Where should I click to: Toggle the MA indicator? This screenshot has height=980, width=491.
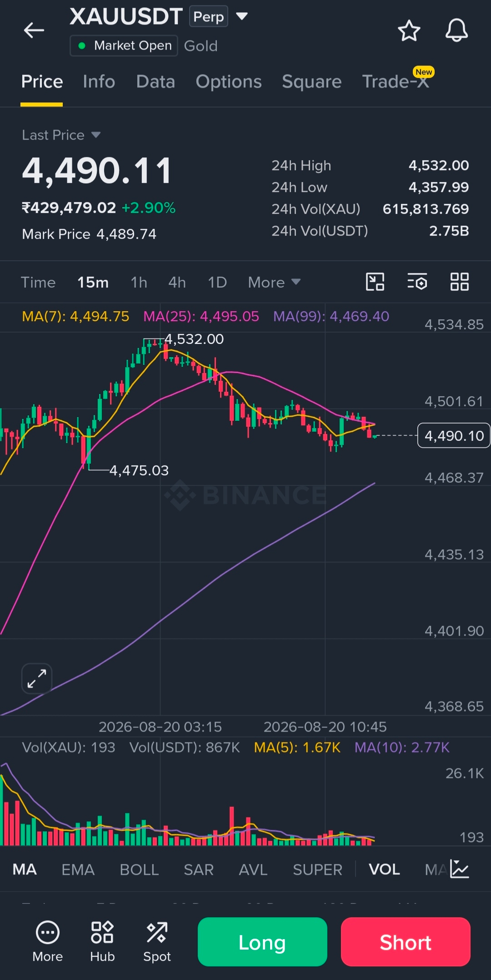[25, 869]
